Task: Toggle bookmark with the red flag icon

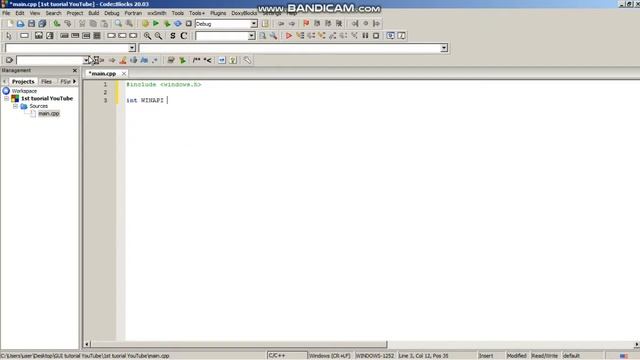Action: click(x=306, y=24)
